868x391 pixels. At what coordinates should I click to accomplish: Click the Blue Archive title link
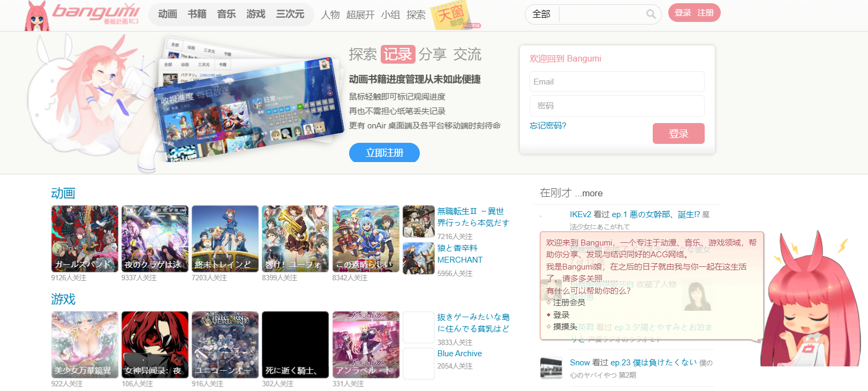pyautogui.click(x=459, y=354)
